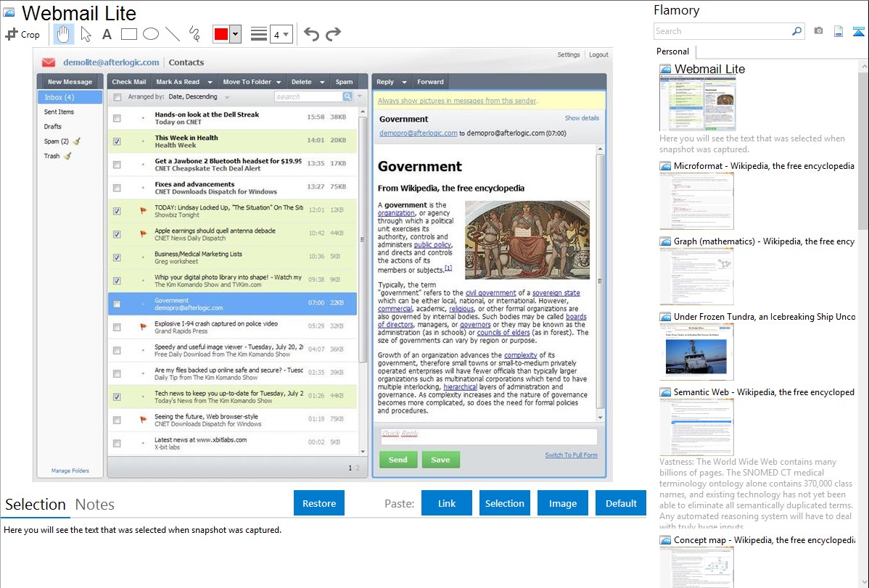This screenshot has width=869, height=588.
Task: Click the Flamory search magnifier icon
Action: [796, 31]
